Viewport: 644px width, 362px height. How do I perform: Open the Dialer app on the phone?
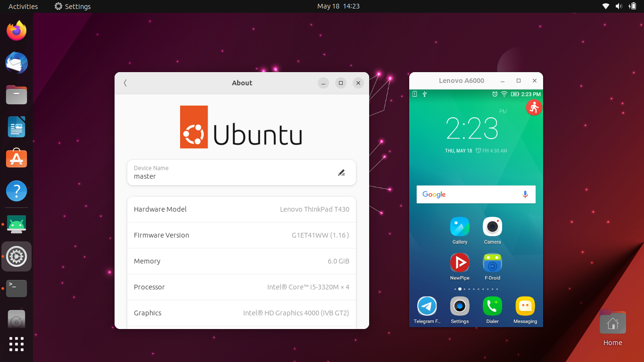coord(492,310)
